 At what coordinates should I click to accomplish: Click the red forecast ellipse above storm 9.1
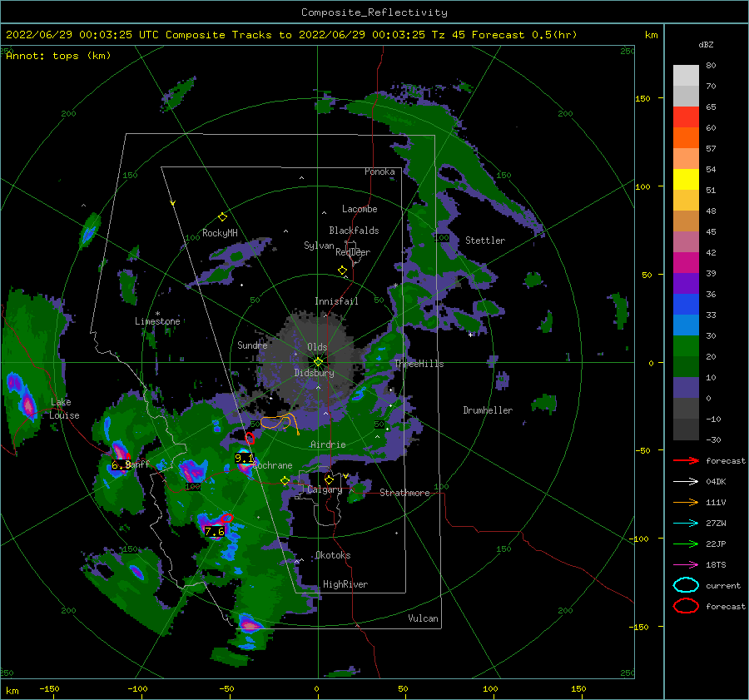(x=250, y=438)
